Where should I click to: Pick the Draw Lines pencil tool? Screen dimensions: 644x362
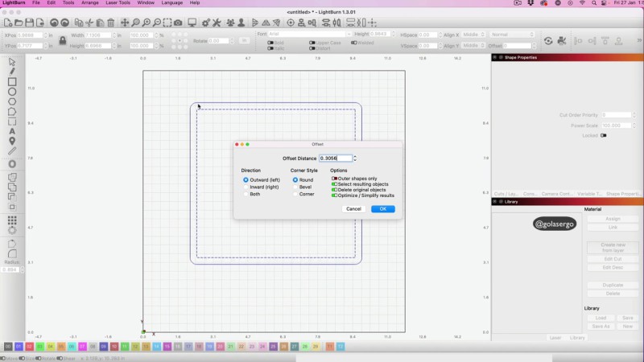12,72
